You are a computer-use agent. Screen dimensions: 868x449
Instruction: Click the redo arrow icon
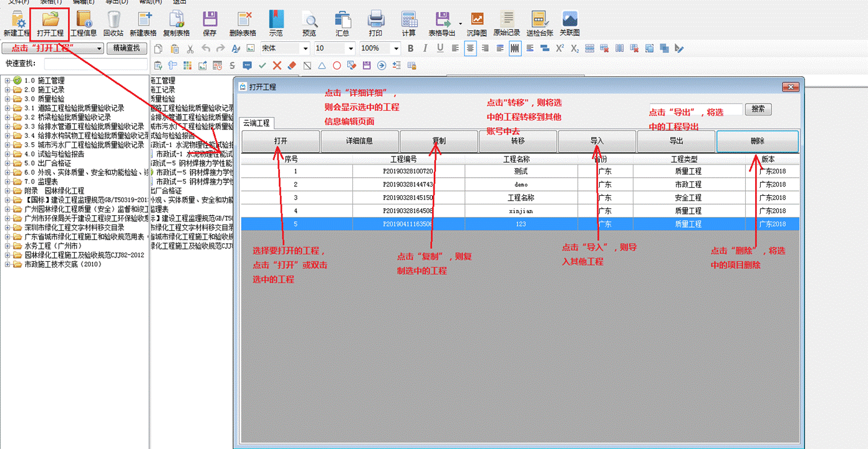click(x=220, y=48)
